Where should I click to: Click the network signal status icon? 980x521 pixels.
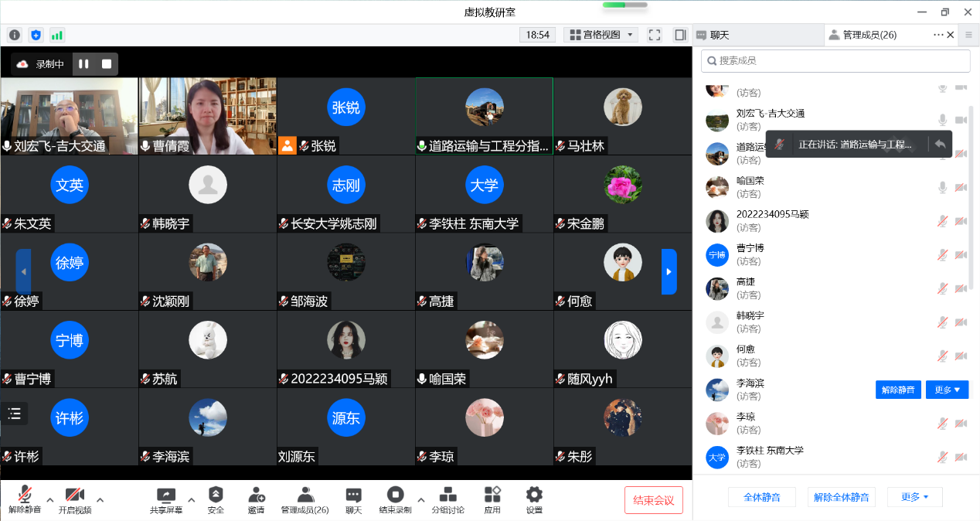click(57, 35)
